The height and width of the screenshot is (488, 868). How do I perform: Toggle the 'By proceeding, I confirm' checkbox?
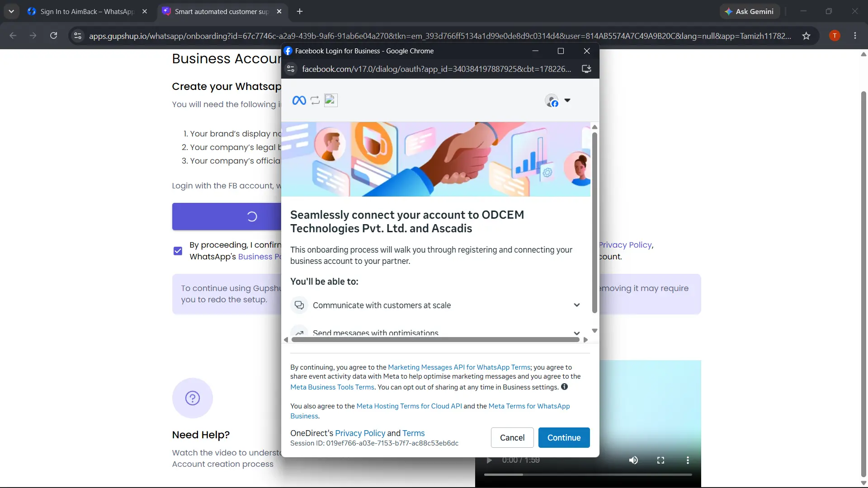coord(178,251)
